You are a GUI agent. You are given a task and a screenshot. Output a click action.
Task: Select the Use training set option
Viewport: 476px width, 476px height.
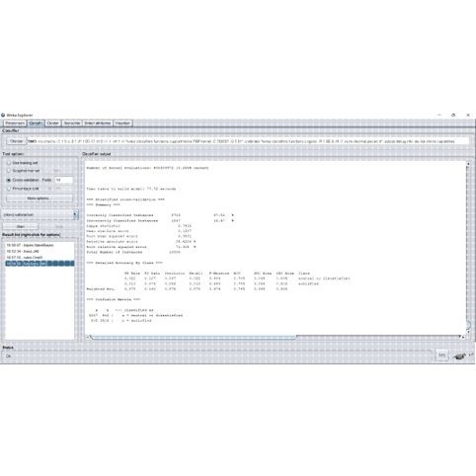(9, 163)
